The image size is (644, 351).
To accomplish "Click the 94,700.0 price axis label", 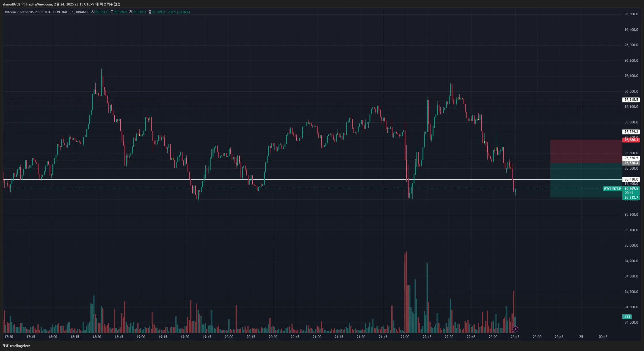I will tap(631, 292).
